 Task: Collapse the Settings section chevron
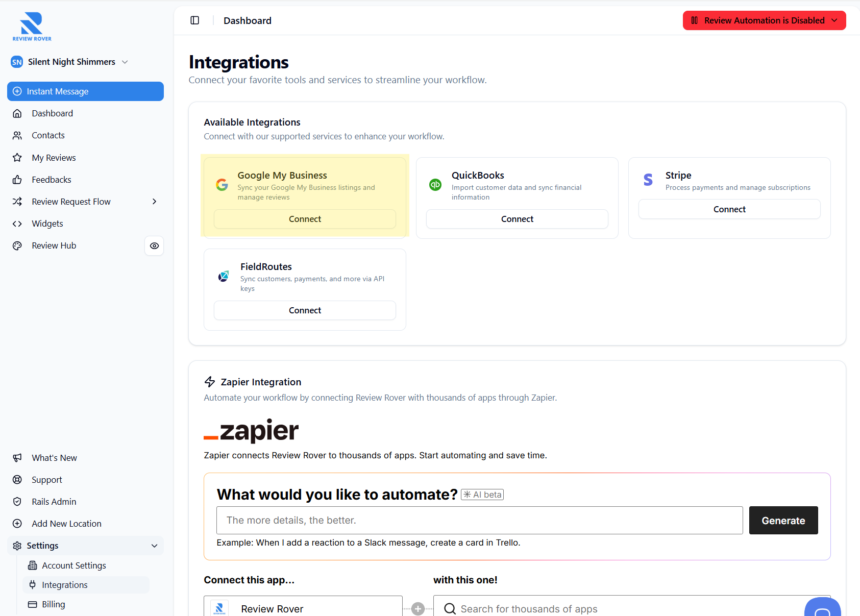(x=154, y=546)
